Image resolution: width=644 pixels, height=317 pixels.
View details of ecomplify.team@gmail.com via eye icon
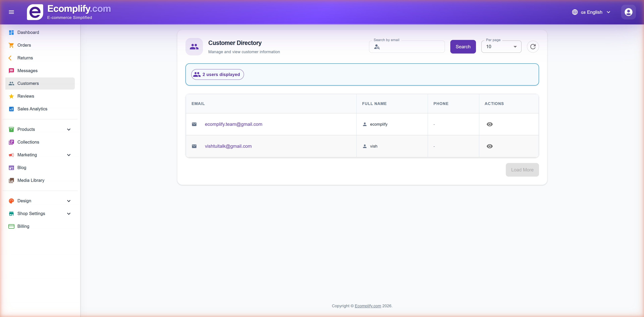tap(490, 124)
